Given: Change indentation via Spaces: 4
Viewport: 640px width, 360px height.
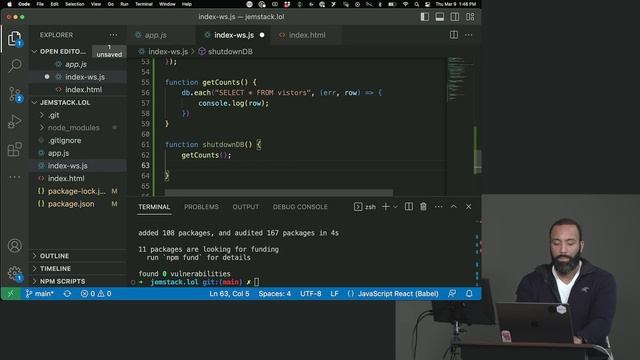Looking at the screenshot, I should tap(275, 294).
